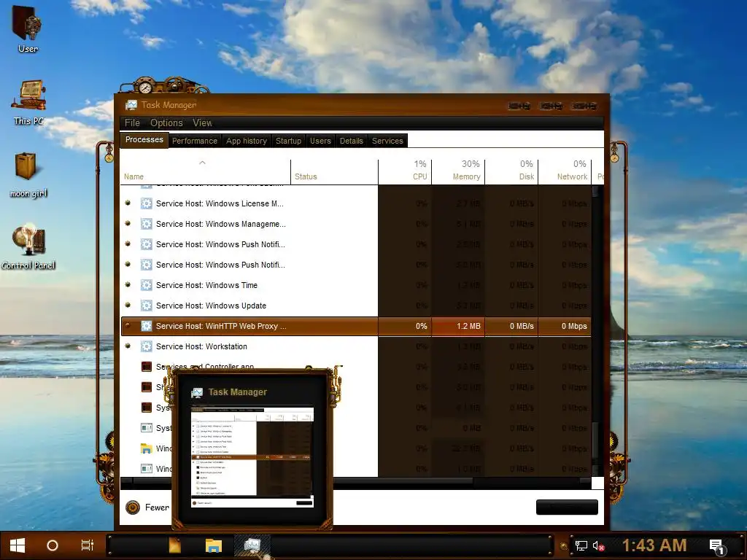Click gear icon of Windows Time row
The width and height of the screenshot is (747, 560).
tap(146, 285)
